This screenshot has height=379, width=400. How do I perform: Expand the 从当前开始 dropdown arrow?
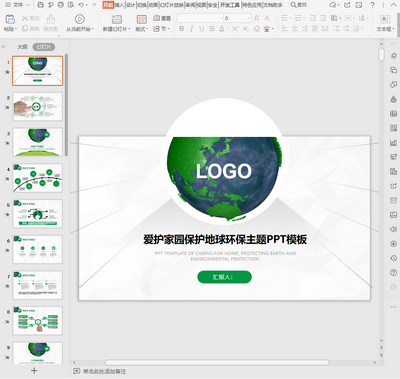coord(92,29)
